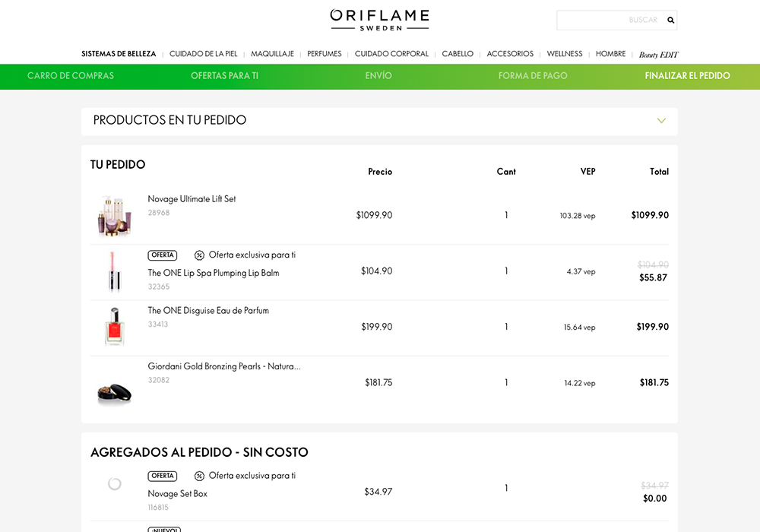Click the Giordani Gold Bronzing Pearls thumbnail
Image resolution: width=760 pixels, height=532 pixels.
(115, 393)
